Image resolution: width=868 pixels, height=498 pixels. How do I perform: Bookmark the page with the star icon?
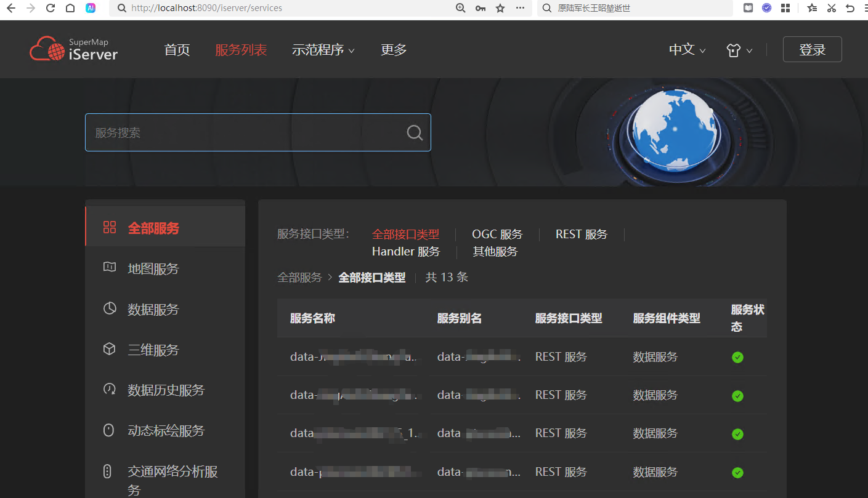click(x=500, y=8)
